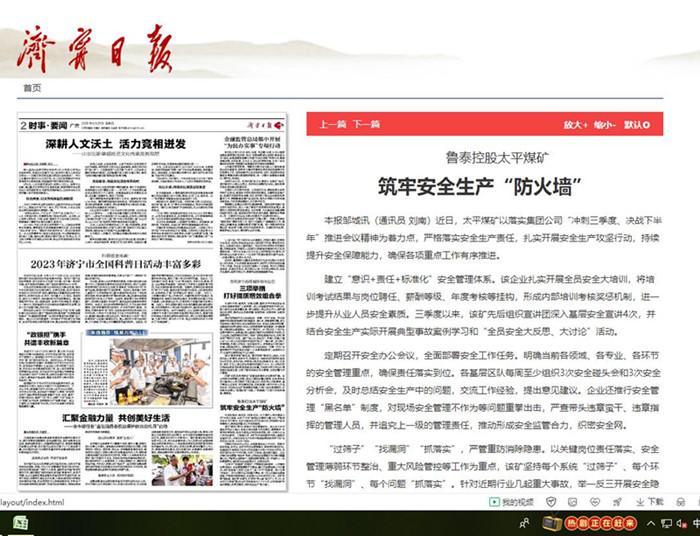Screen dimensions: 700x536
Task: Click the paragraph starting 建立"意识+责任+标准化"
Action: [x=484, y=305]
